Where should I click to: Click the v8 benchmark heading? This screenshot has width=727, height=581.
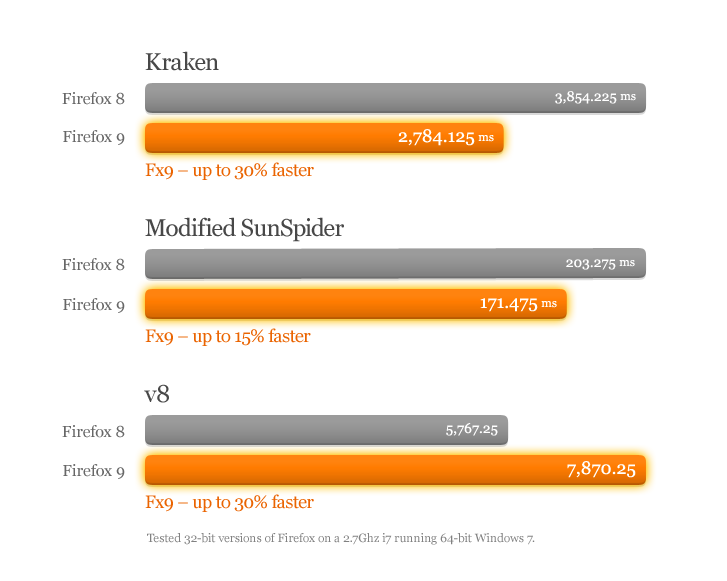157,394
